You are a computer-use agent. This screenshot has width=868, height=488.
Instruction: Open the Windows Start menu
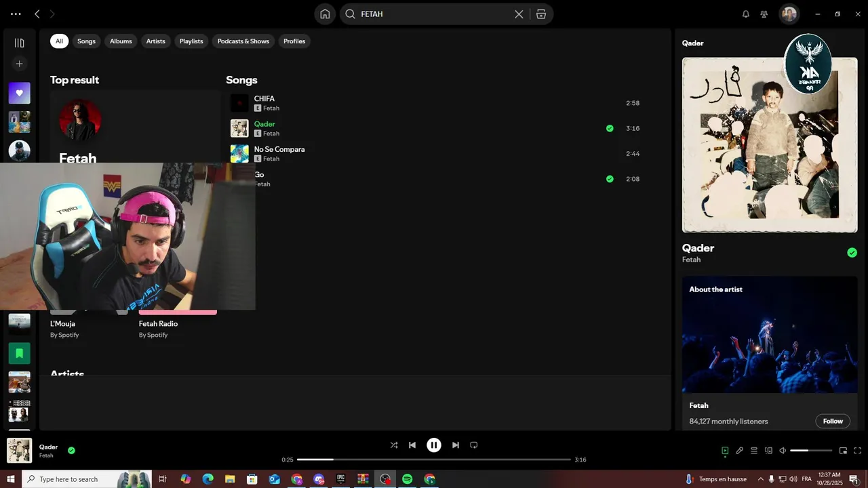coord(11,479)
